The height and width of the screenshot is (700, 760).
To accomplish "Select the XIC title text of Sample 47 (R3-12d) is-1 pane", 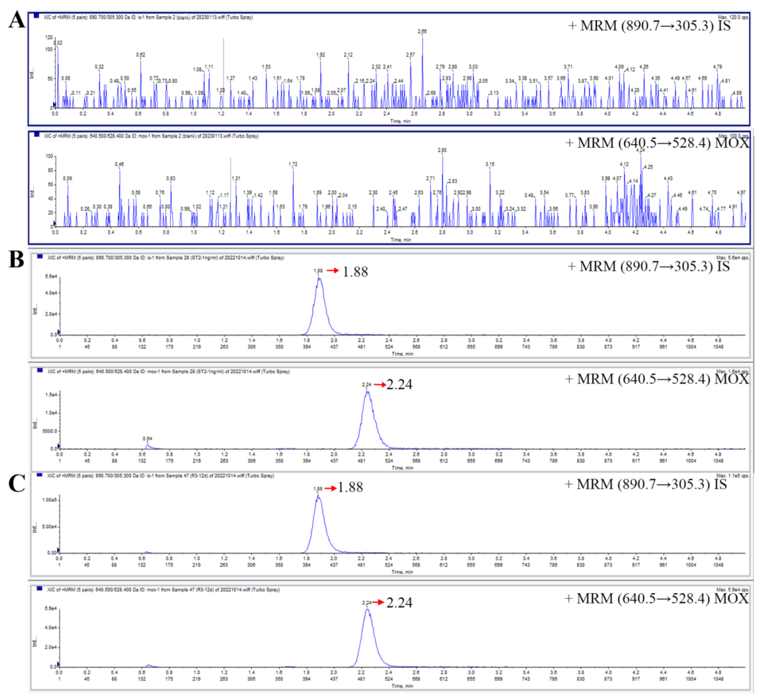I will (160, 476).
